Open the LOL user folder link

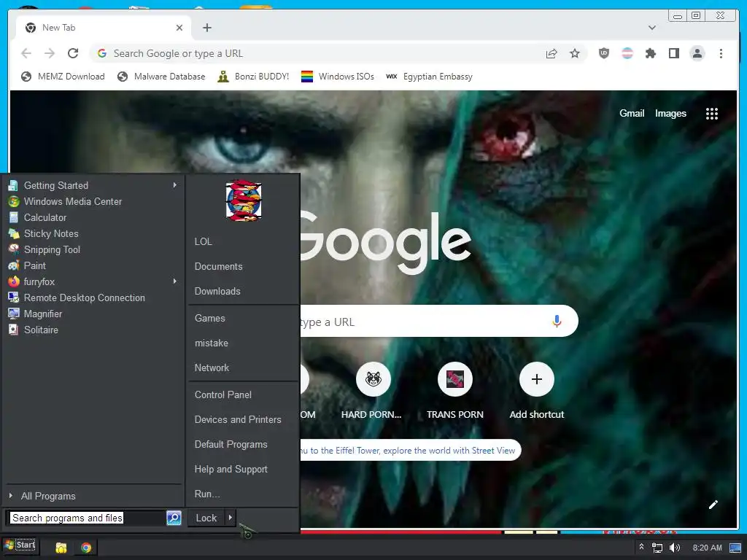(x=203, y=241)
